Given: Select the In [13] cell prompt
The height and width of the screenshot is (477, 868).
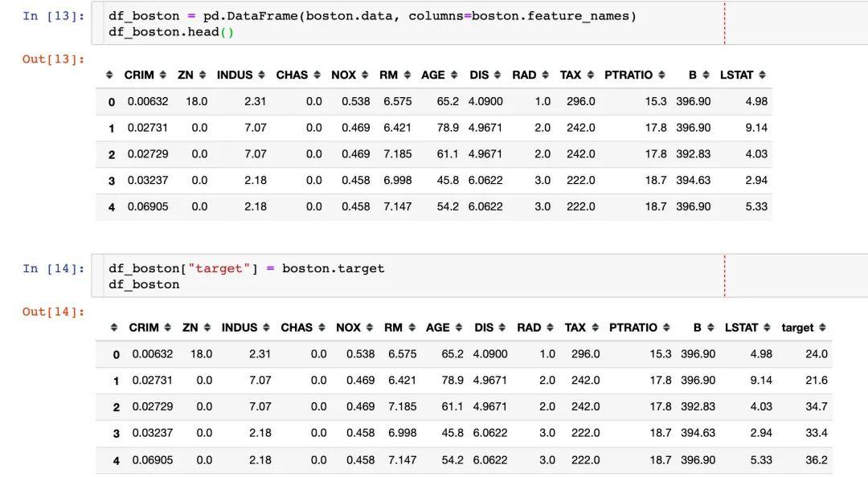Looking at the screenshot, I should point(53,16).
